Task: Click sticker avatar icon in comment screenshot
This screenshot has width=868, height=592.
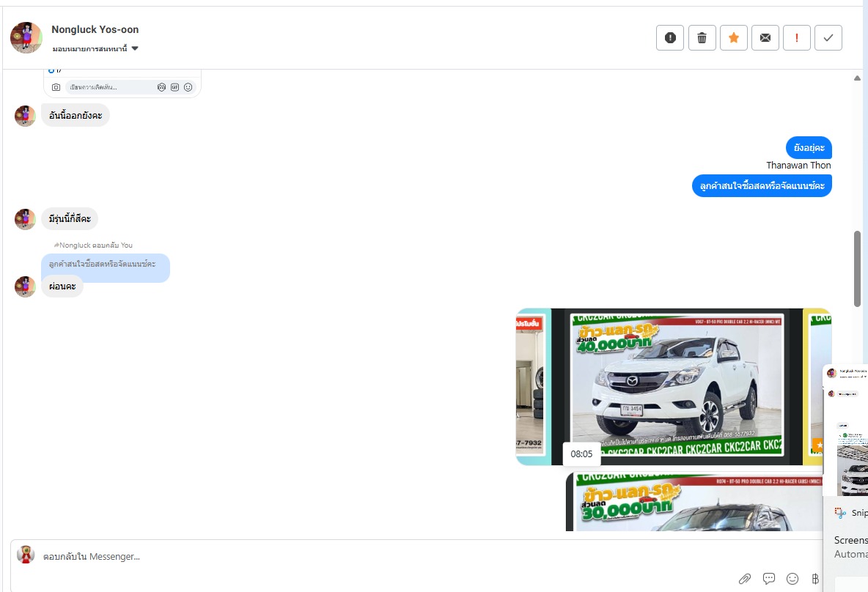Action: 161,87
